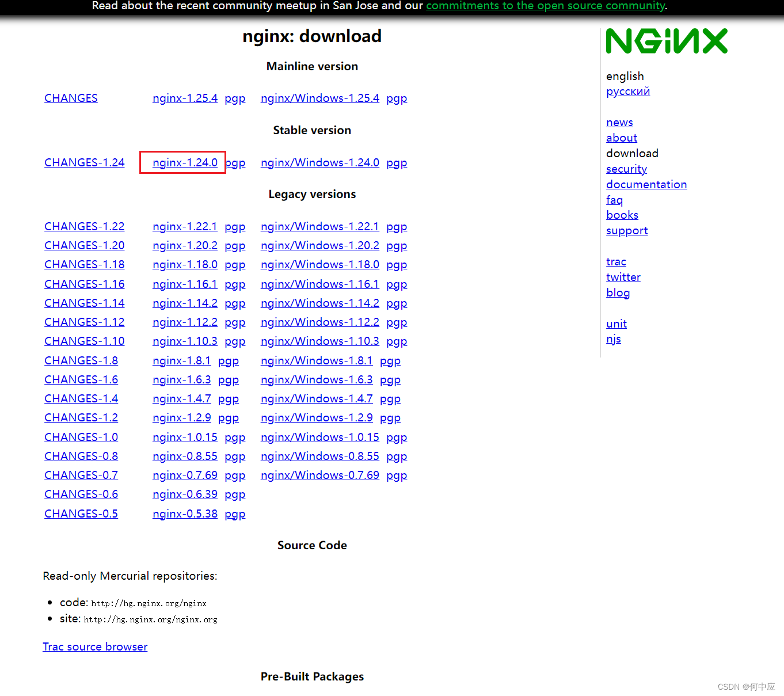Image resolution: width=784 pixels, height=696 pixels.
Task: Download nginx-0.6.39
Action: pos(185,495)
